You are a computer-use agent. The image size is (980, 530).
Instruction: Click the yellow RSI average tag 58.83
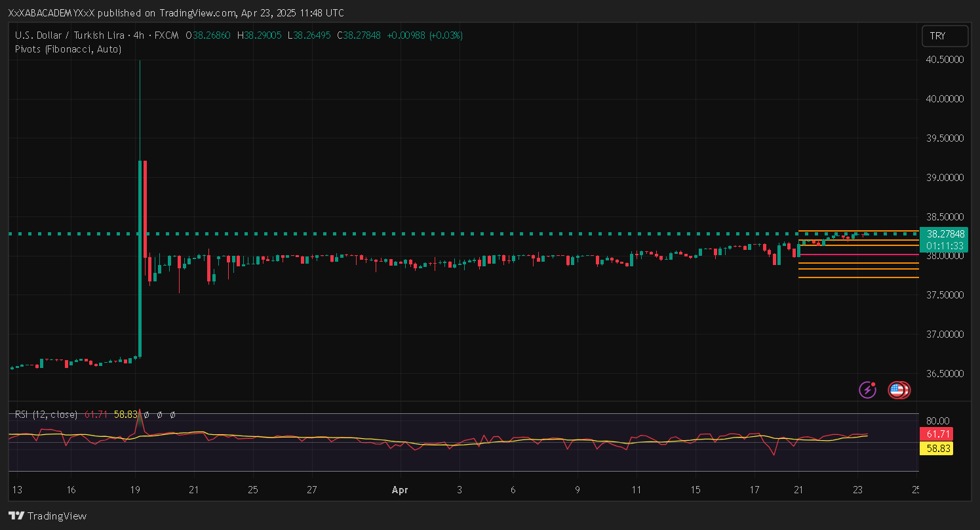(x=936, y=449)
